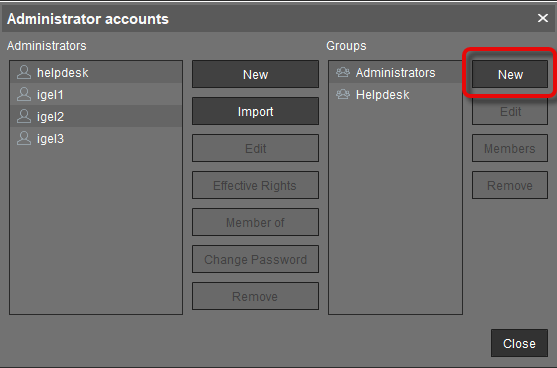Image resolution: width=557 pixels, height=368 pixels.
Task: Remove the selected group
Action: click(x=510, y=185)
